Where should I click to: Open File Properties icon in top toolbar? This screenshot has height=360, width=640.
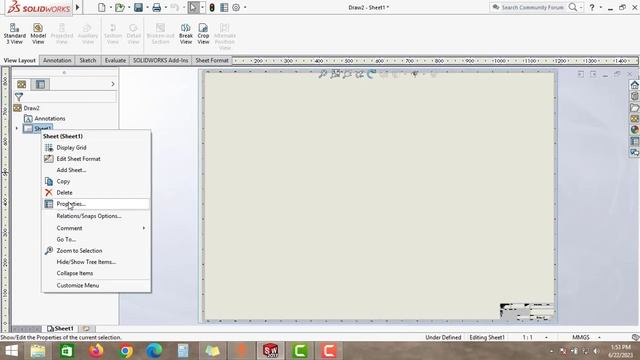(x=224, y=7)
